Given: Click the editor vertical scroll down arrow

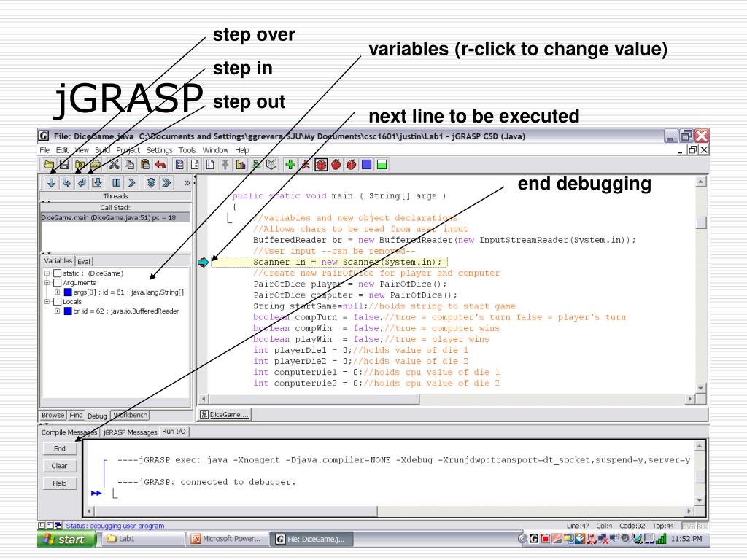Looking at the screenshot, I should coord(701,388).
